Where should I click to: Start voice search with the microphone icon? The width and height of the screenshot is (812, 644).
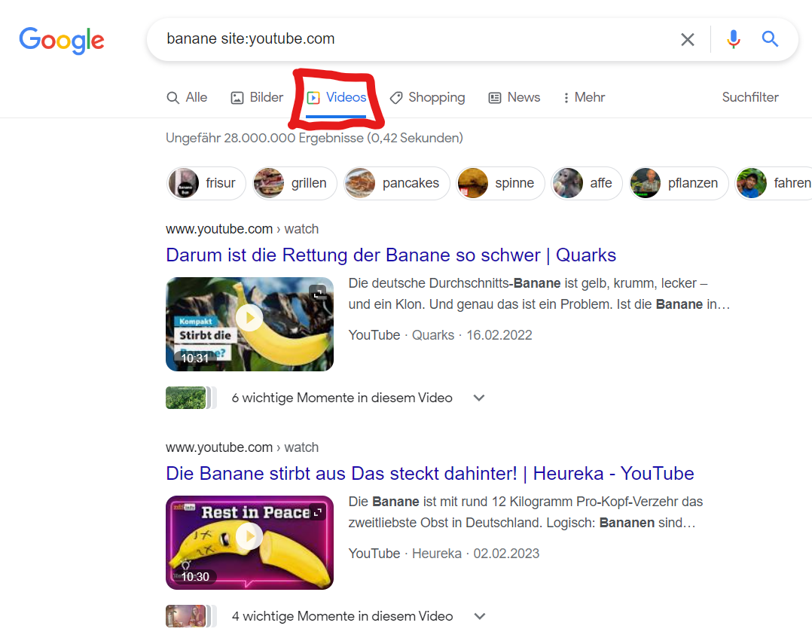pyautogui.click(x=734, y=39)
